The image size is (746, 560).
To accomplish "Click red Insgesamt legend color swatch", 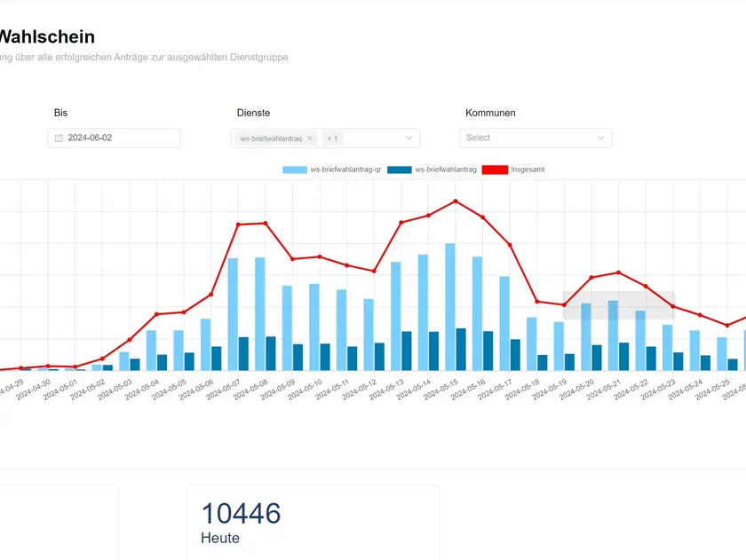I will tap(495, 170).
